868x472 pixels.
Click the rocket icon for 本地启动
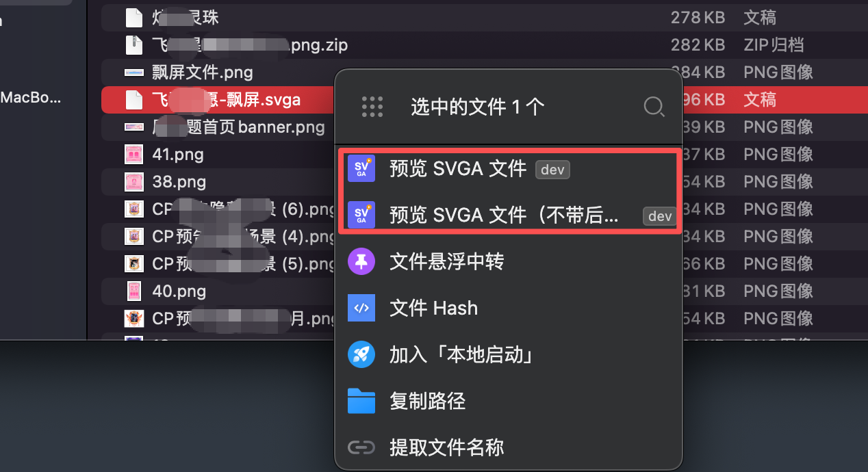[361, 354]
